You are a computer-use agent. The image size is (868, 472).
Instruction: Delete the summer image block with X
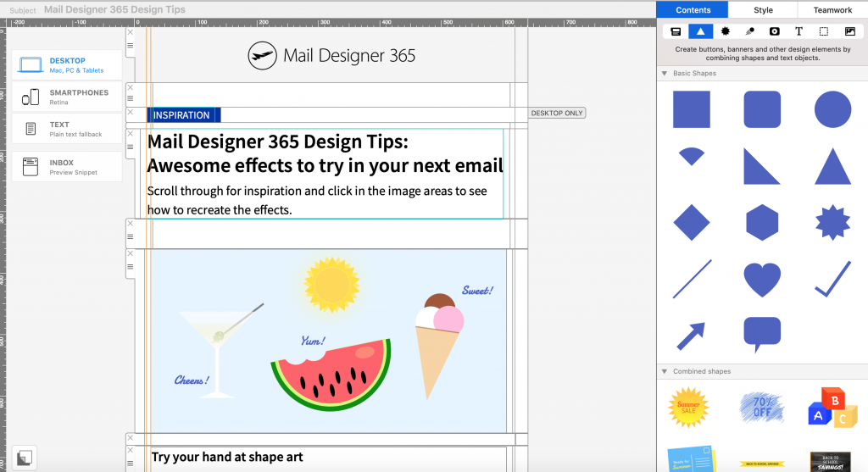[130, 253]
